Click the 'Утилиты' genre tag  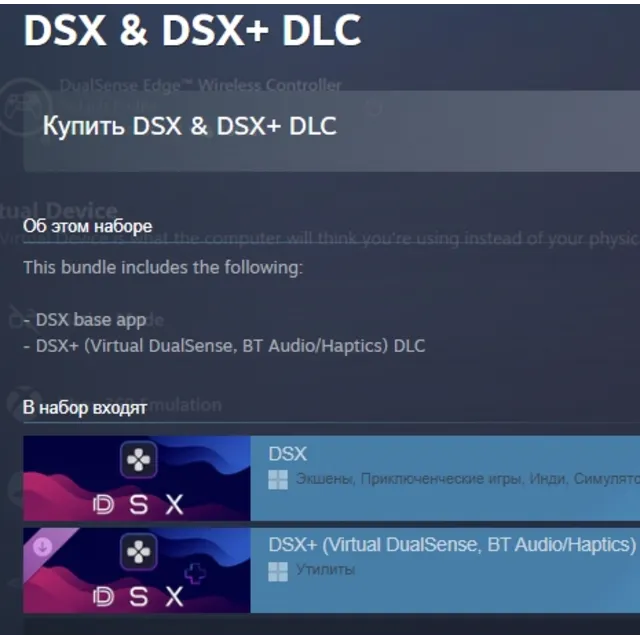pyautogui.click(x=325, y=569)
